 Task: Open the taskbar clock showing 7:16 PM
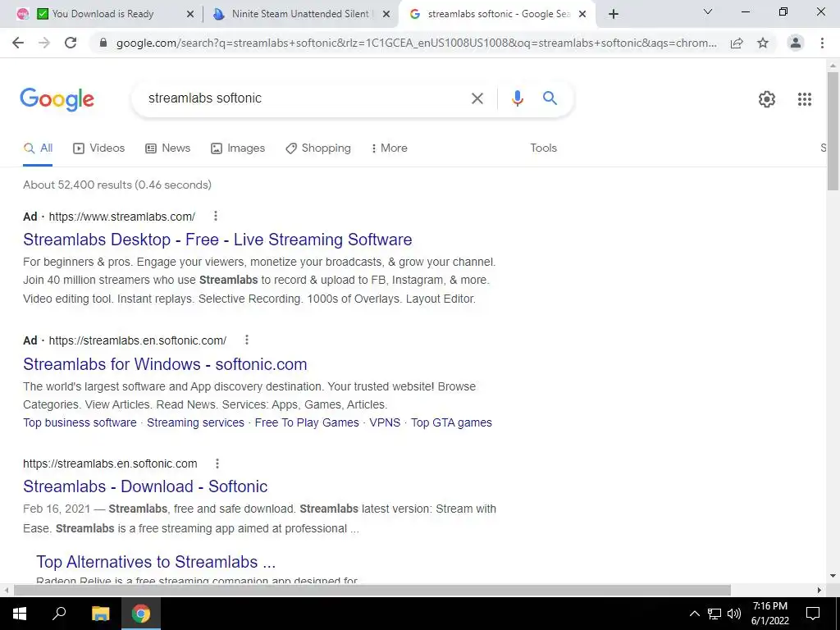coord(769,614)
